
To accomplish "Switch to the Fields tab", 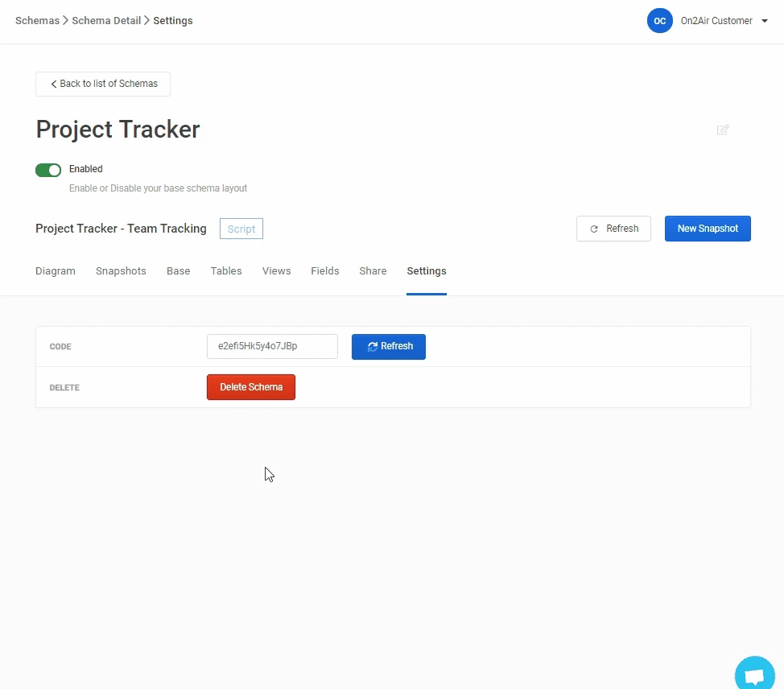I will click(x=325, y=271).
